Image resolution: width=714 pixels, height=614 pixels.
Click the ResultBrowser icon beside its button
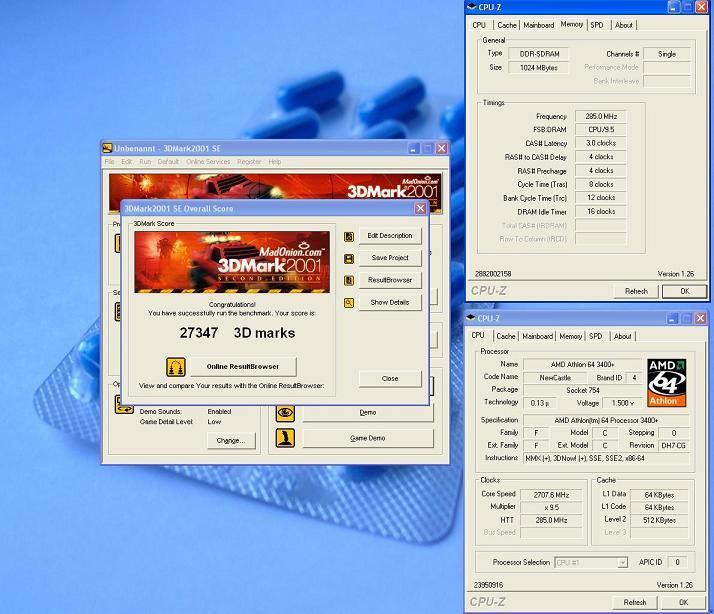point(349,280)
